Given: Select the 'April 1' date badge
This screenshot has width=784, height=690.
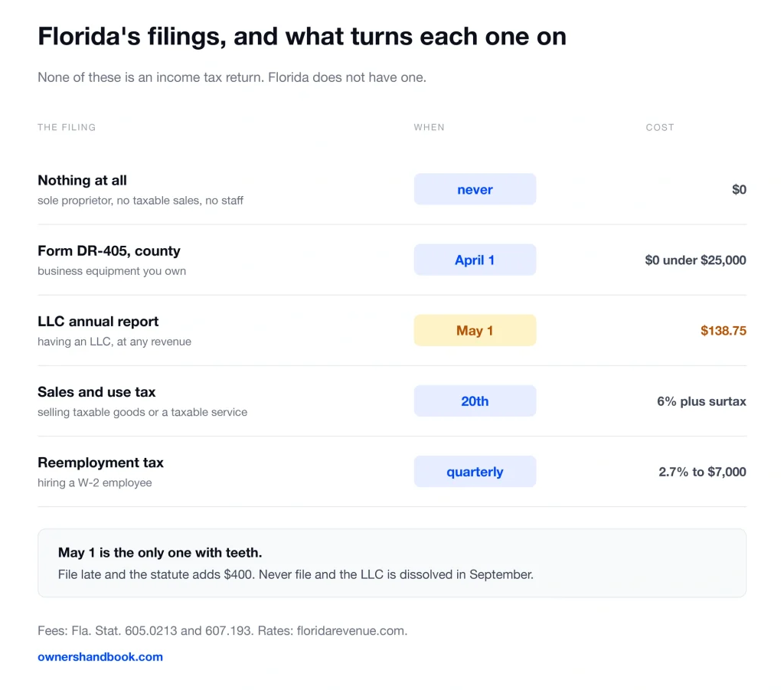Looking at the screenshot, I should 475,260.
